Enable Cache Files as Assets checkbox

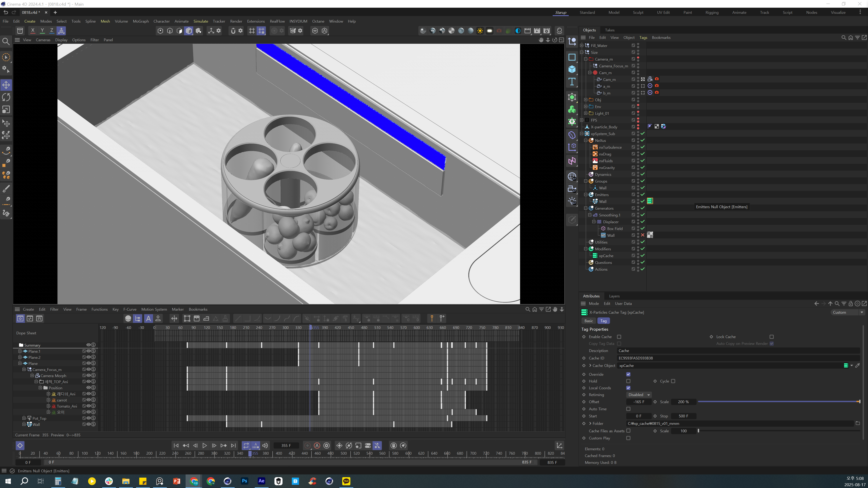[628, 431]
